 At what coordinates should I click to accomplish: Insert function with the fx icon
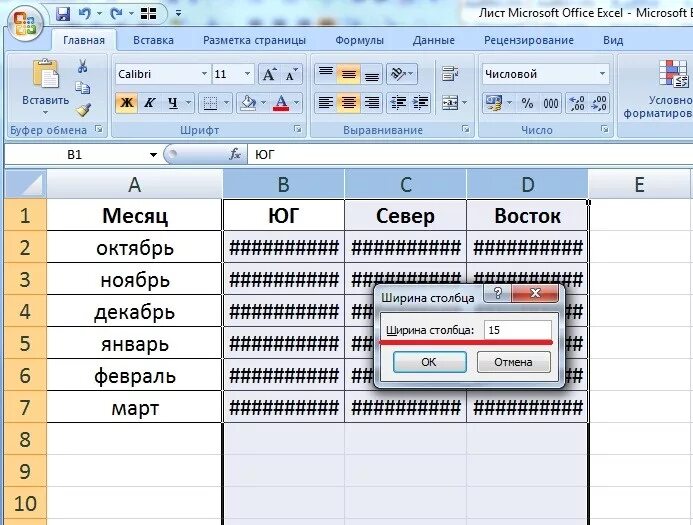click(234, 154)
